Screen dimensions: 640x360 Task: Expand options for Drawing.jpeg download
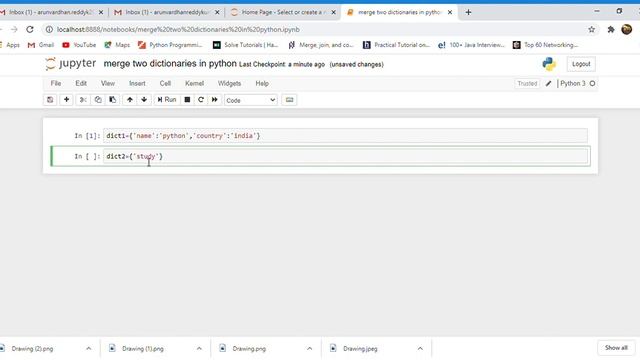(420, 349)
